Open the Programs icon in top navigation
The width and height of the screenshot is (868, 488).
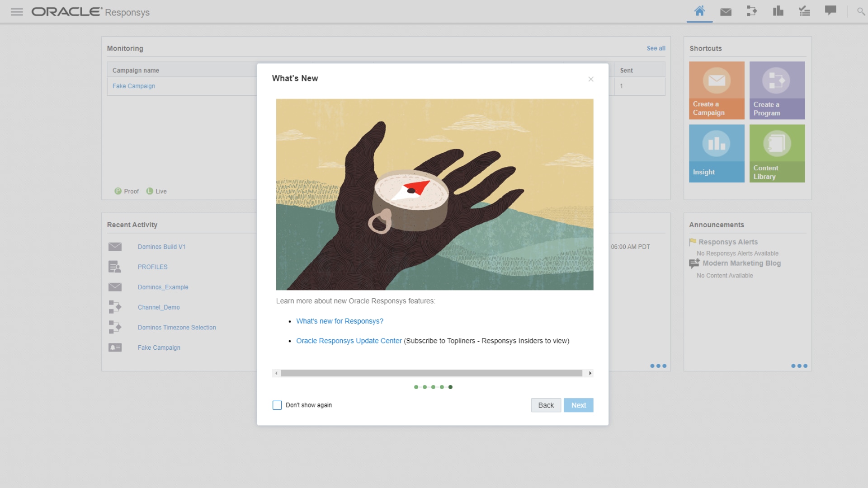pos(752,12)
